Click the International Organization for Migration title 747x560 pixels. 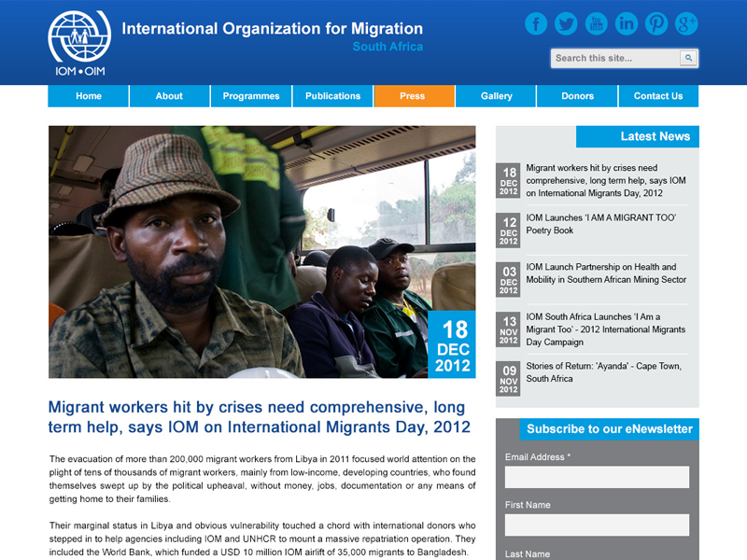tap(272, 29)
